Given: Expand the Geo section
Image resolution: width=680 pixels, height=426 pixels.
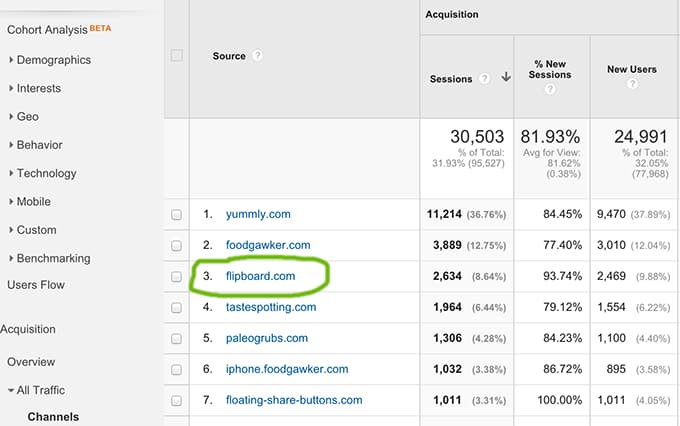Looking at the screenshot, I should [23, 117].
